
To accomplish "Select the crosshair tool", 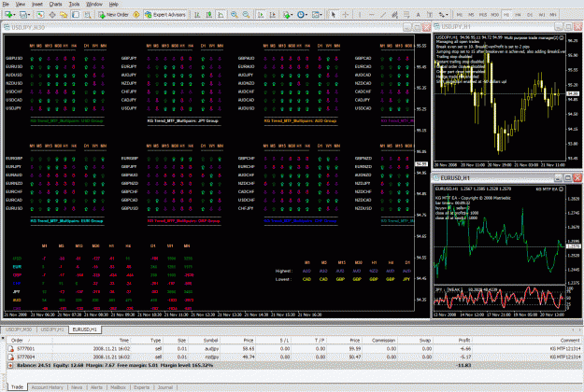I will pyautogui.click(x=345, y=15).
